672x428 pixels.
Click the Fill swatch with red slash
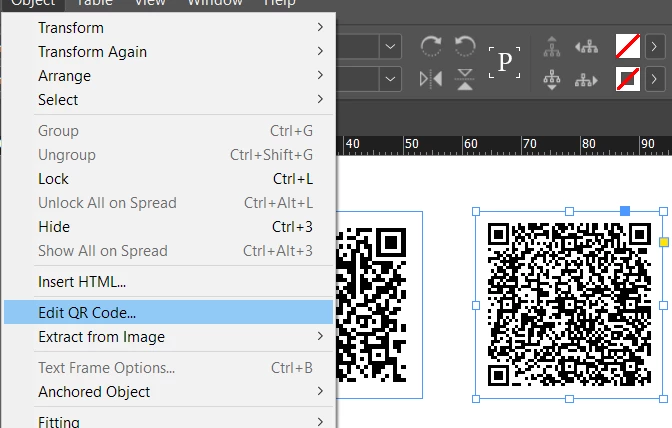[x=628, y=46]
